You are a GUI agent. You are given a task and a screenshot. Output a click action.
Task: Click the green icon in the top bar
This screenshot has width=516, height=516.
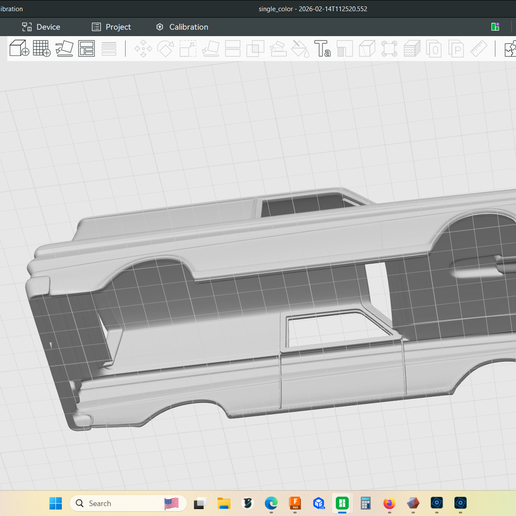tap(495, 27)
